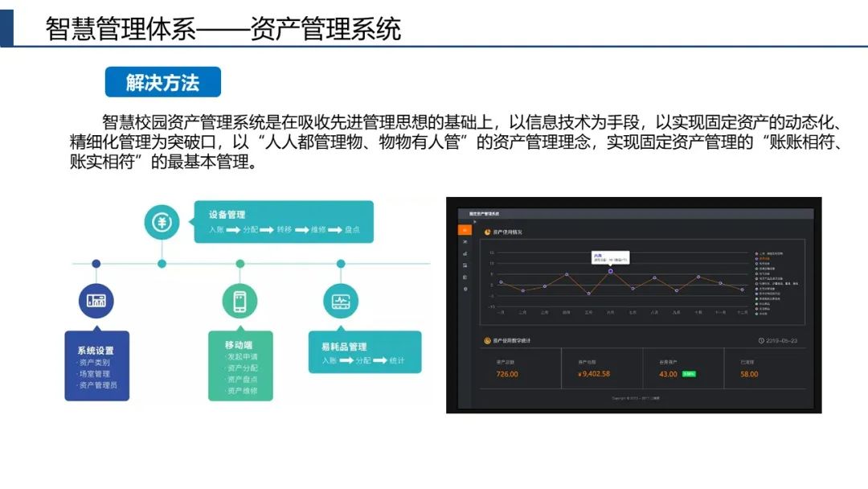Click the timeline dot above the monitor icon

click(x=341, y=264)
